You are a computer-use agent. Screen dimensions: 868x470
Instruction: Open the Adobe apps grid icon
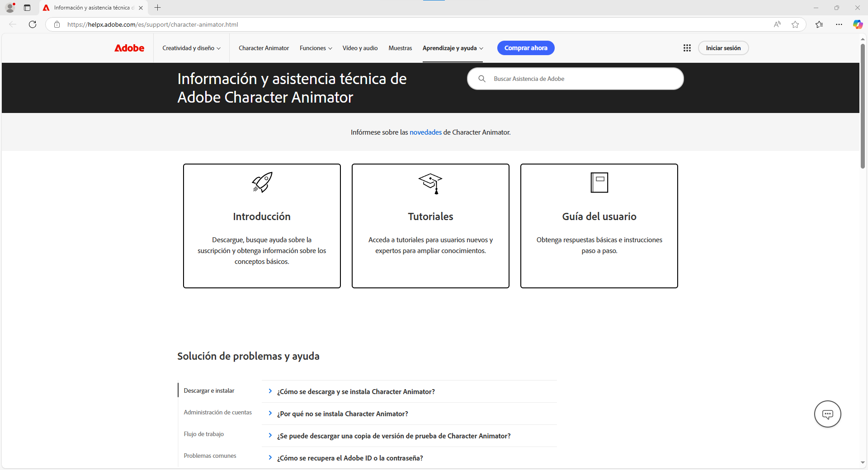[x=687, y=48]
